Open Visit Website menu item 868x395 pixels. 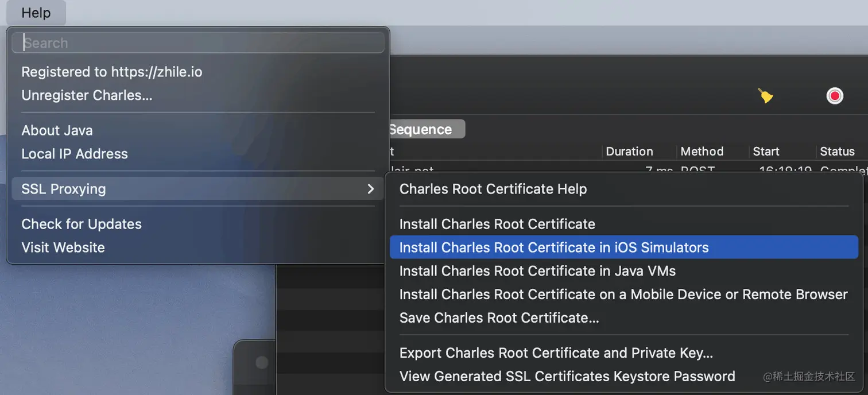coord(198,247)
